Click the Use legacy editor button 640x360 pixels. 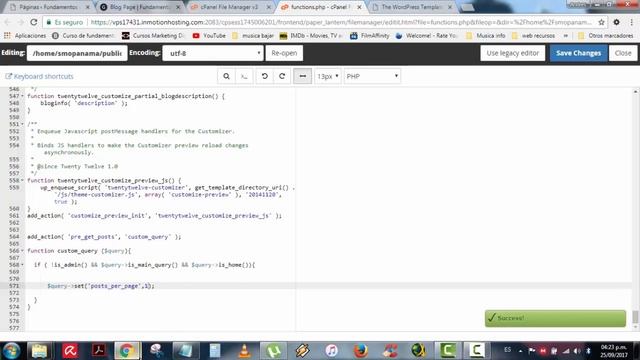(x=513, y=53)
